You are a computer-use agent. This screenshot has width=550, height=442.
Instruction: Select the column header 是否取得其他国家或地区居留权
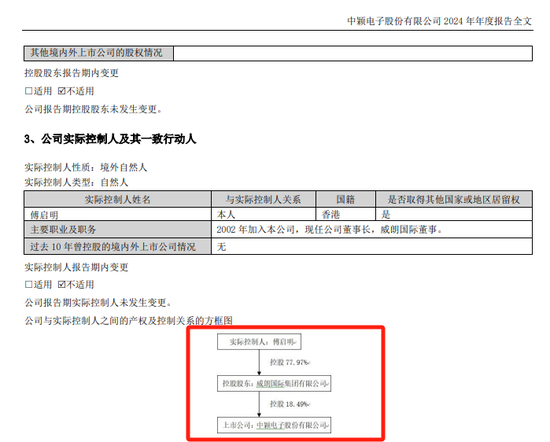454,200
